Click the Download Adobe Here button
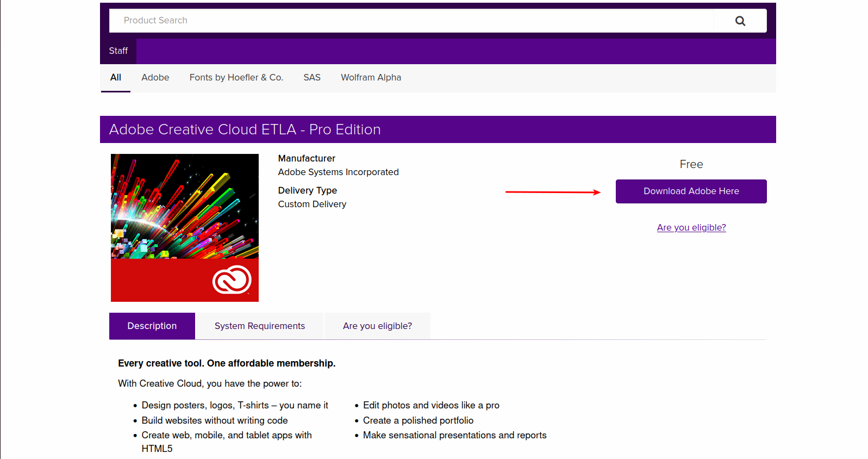 (691, 191)
